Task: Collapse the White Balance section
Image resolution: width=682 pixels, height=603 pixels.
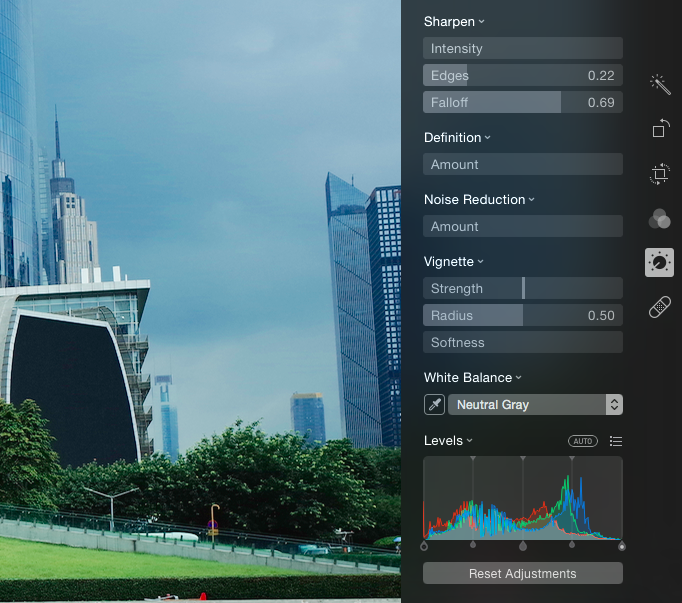Action: [518, 378]
